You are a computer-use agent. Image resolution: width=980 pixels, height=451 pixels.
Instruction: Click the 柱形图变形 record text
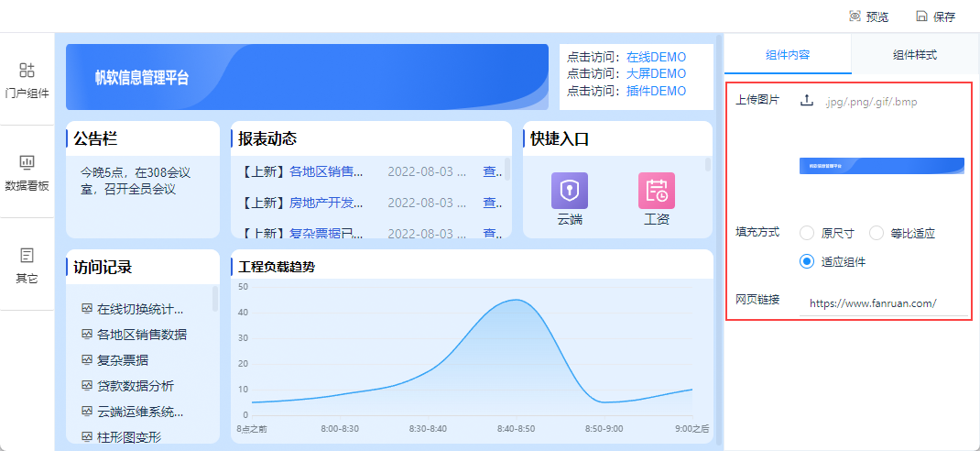129,437
